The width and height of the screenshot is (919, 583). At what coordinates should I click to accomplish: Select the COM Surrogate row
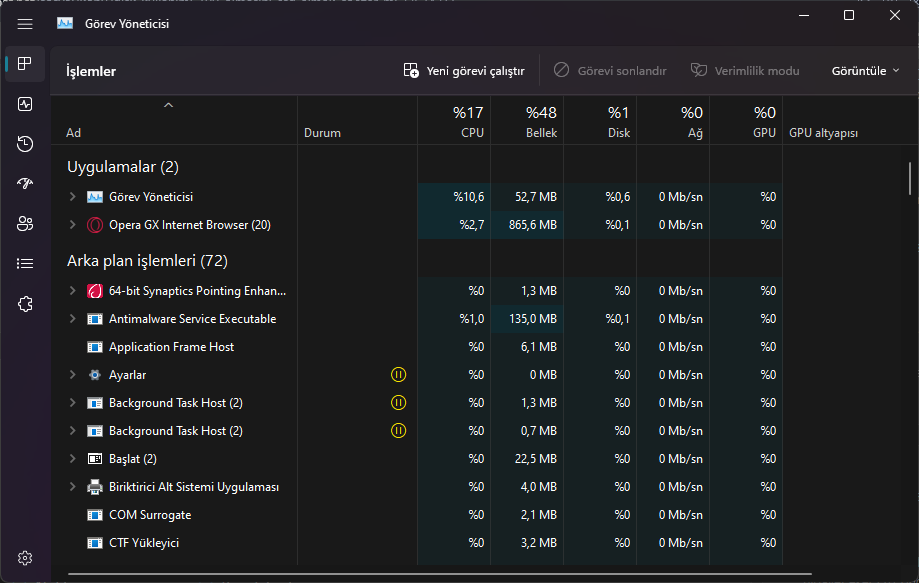click(417, 515)
